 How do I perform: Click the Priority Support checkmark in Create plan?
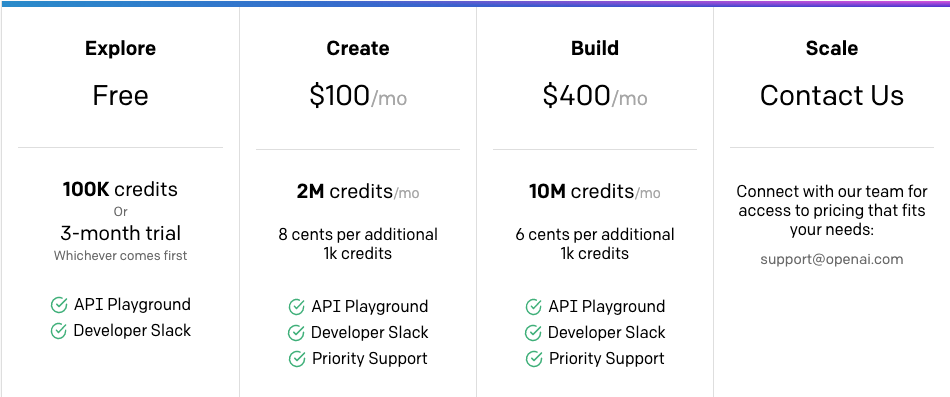coord(296,359)
